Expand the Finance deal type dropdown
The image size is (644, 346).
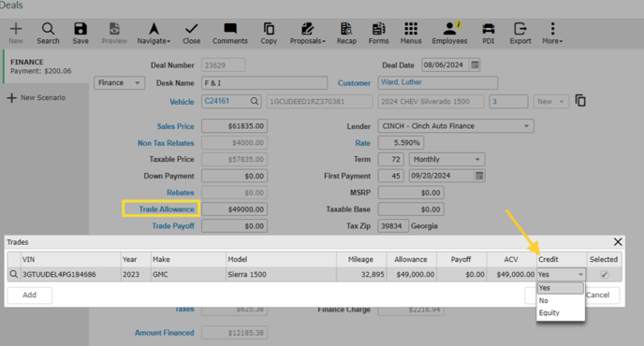coord(119,83)
